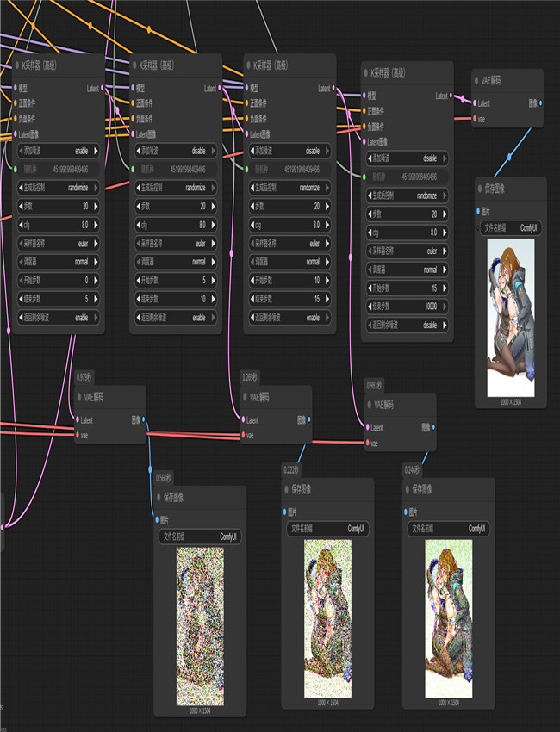Increase 步数 with right arrow on rightmost K采样器
This screenshot has height=732, width=560.
pyautogui.click(x=445, y=214)
